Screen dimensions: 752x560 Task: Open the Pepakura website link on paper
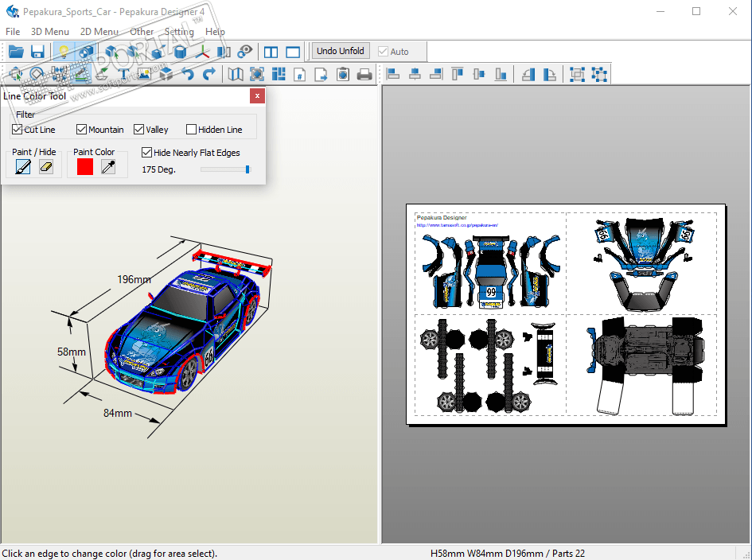pos(457,225)
